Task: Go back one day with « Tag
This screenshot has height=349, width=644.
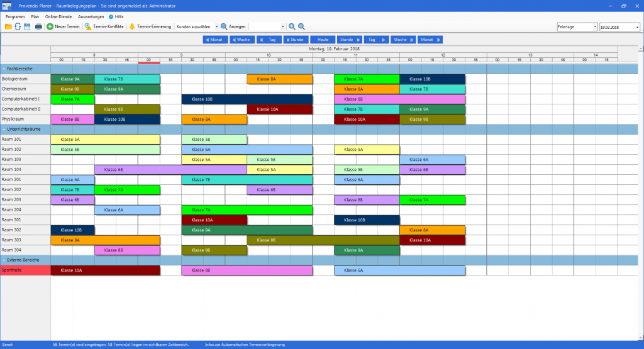Action: [269, 40]
